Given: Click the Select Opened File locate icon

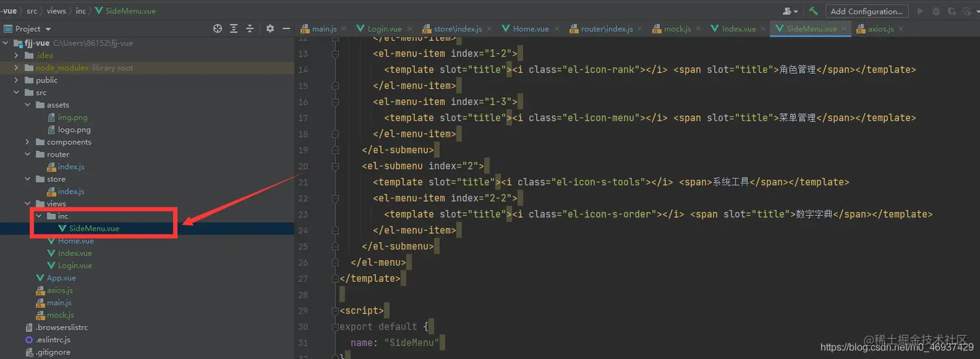Looking at the screenshot, I should [218, 29].
